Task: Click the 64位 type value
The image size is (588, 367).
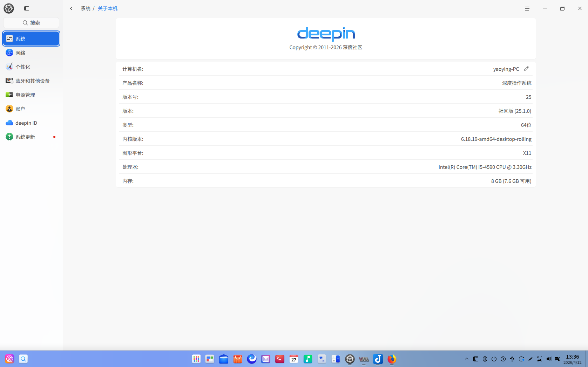Action: coord(526,125)
